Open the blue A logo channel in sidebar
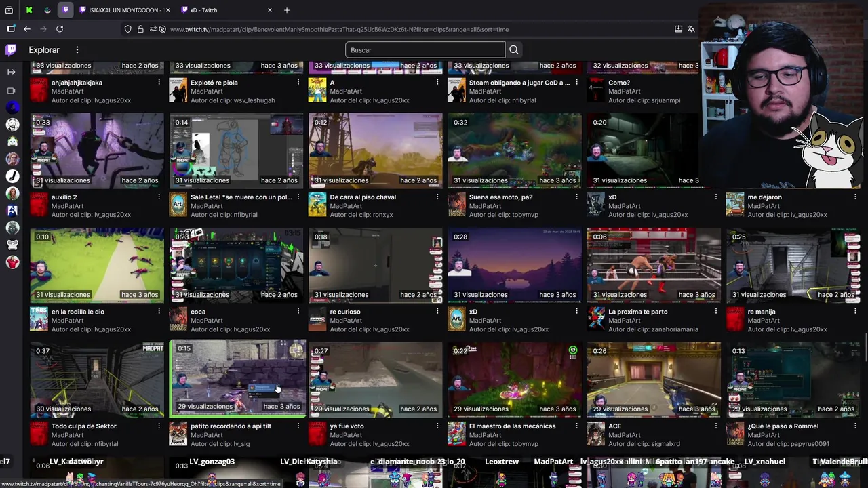868x488 pixels. pyautogui.click(x=12, y=210)
